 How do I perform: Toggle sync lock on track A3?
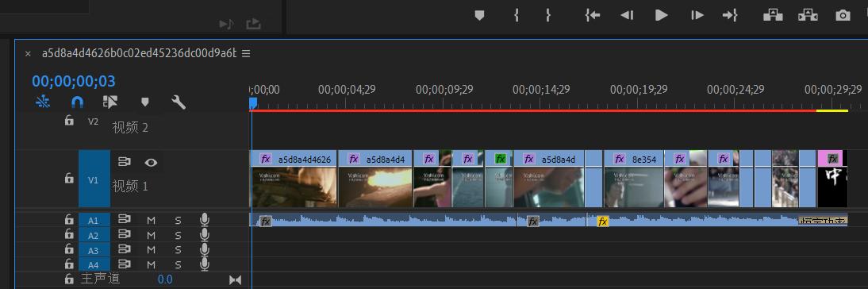[x=125, y=249]
